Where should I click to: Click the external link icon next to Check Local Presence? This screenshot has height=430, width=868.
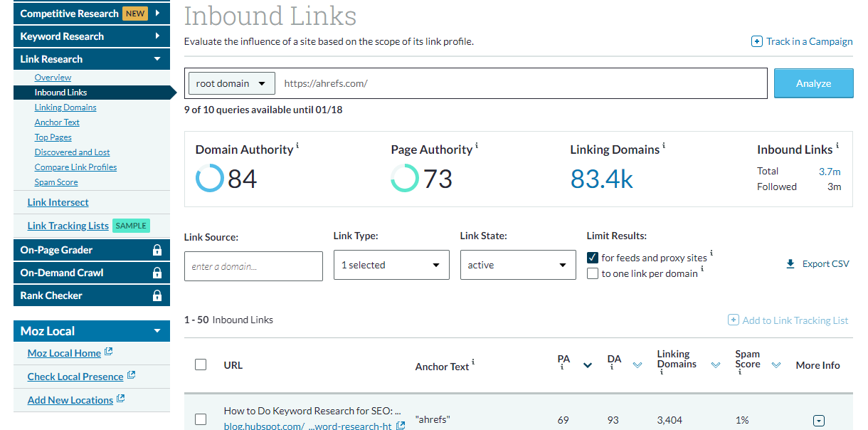point(131,375)
